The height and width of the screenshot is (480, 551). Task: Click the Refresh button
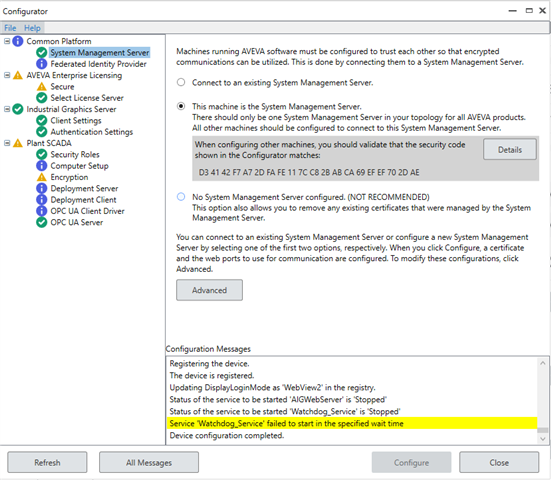coord(47,462)
